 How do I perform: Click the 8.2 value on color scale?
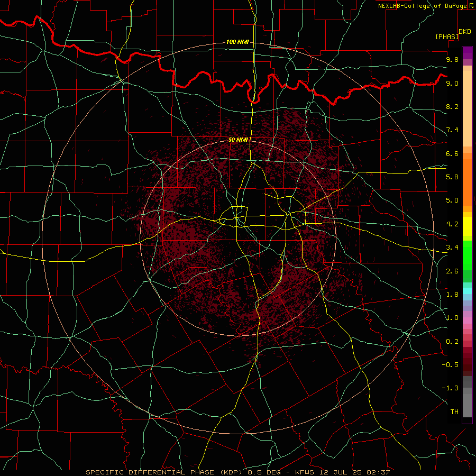(x=452, y=106)
